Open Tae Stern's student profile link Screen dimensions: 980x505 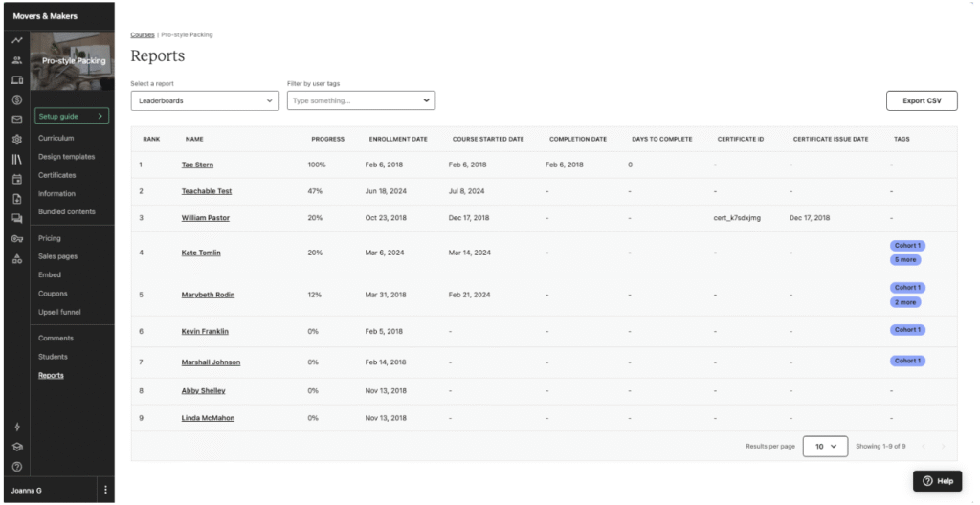[197, 165]
